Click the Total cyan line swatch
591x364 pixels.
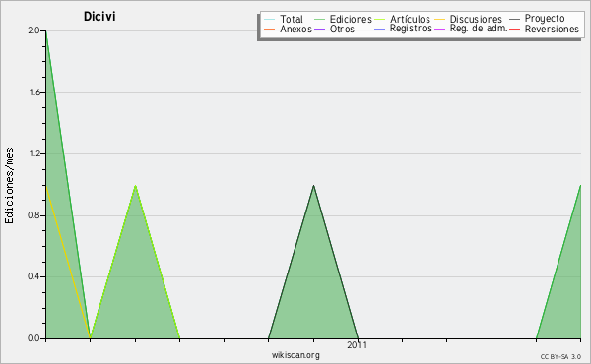270,20
